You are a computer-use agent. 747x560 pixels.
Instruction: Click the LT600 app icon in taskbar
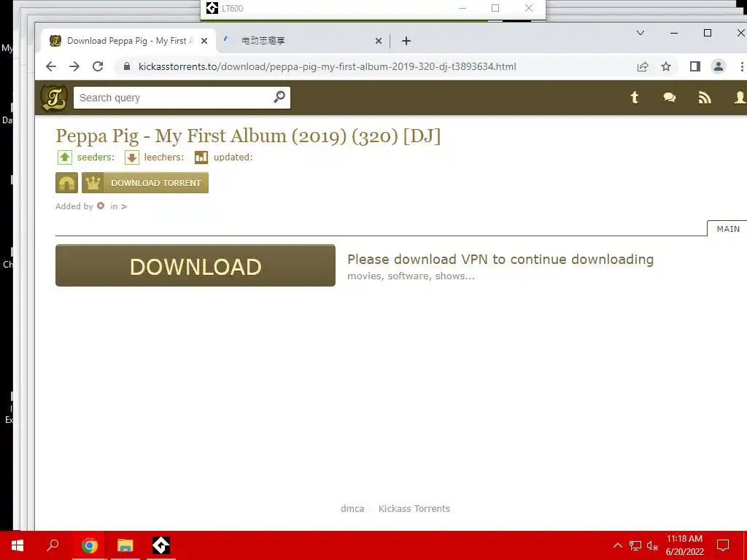click(161, 545)
